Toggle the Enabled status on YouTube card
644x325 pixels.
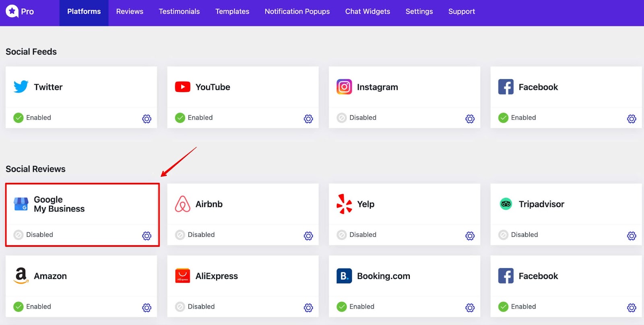(x=194, y=118)
